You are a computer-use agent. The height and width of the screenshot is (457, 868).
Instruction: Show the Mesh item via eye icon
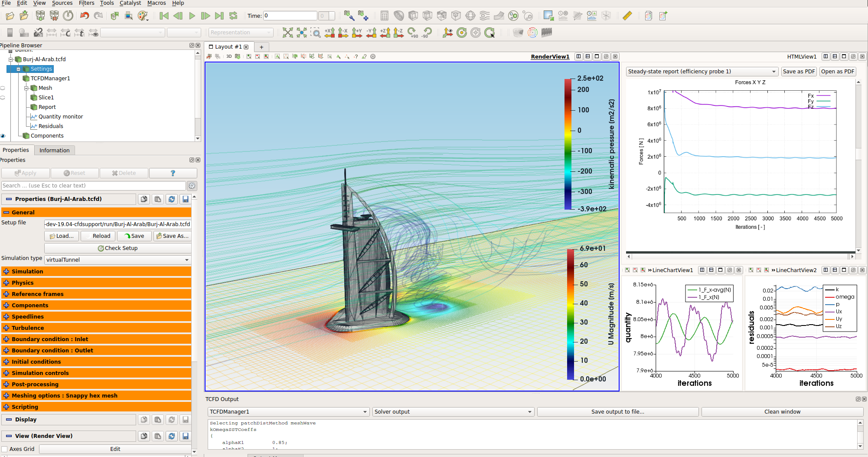[3, 88]
